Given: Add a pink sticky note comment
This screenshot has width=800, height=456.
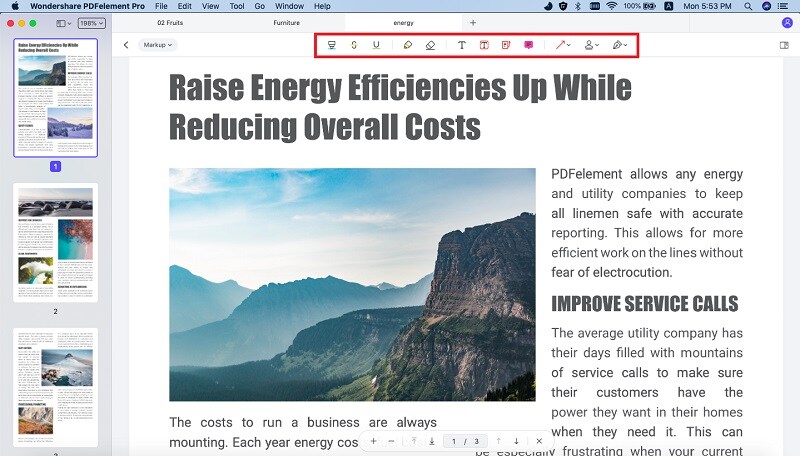Looking at the screenshot, I should click(529, 45).
